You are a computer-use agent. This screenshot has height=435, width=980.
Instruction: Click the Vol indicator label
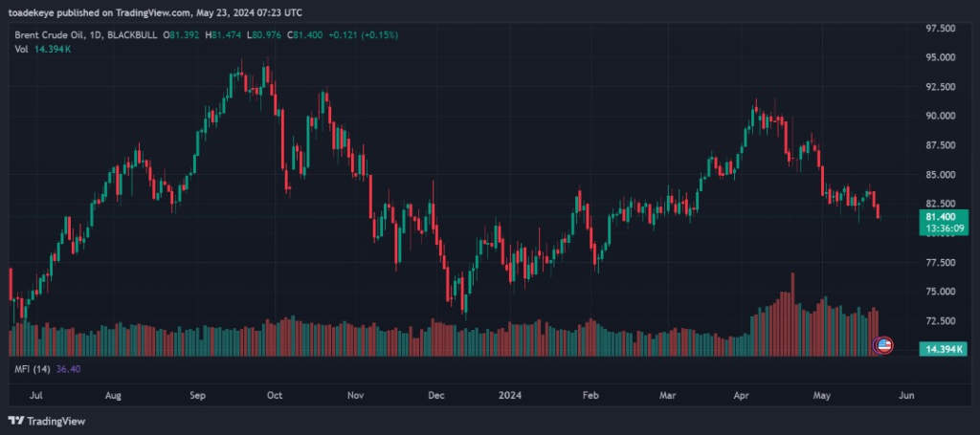(x=21, y=48)
